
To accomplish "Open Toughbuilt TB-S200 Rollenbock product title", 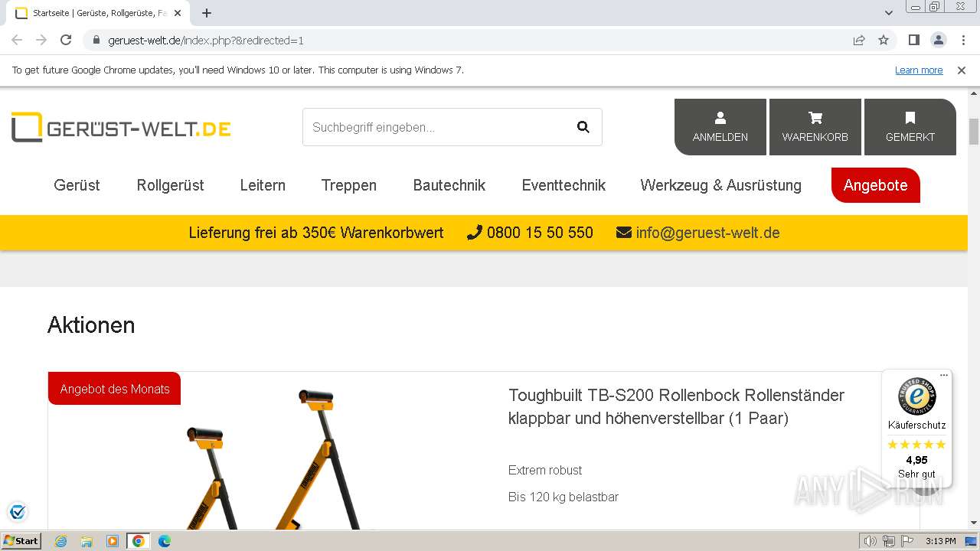I will point(676,406).
